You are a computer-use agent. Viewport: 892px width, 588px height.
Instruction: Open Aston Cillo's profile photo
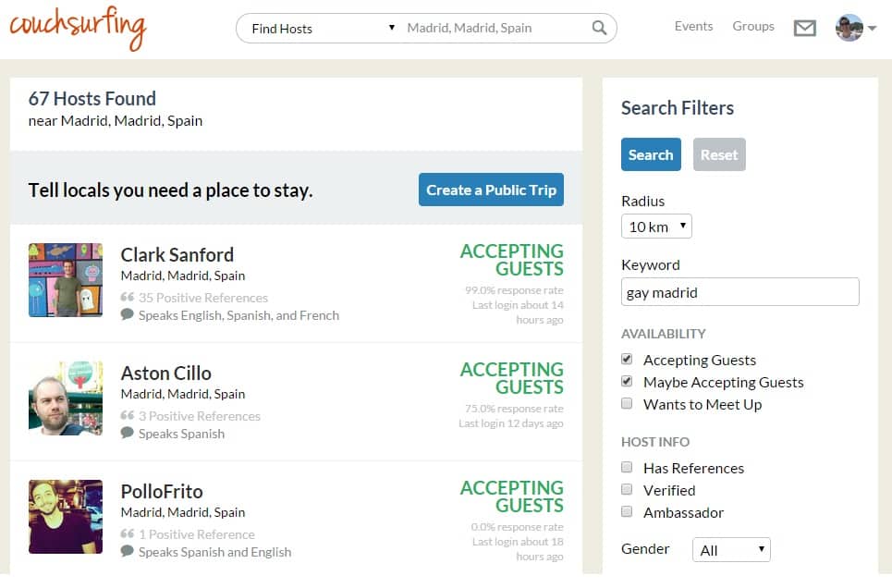coord(65,398)
